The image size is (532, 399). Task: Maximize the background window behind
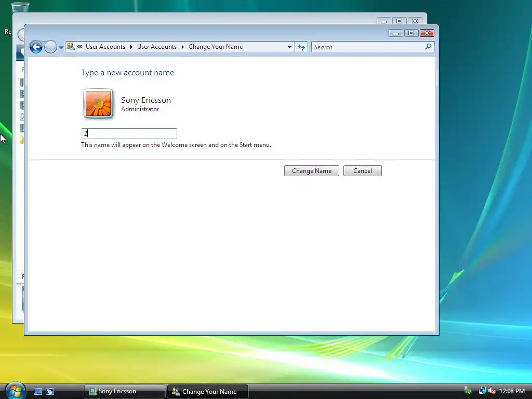[x=400, y=21]
